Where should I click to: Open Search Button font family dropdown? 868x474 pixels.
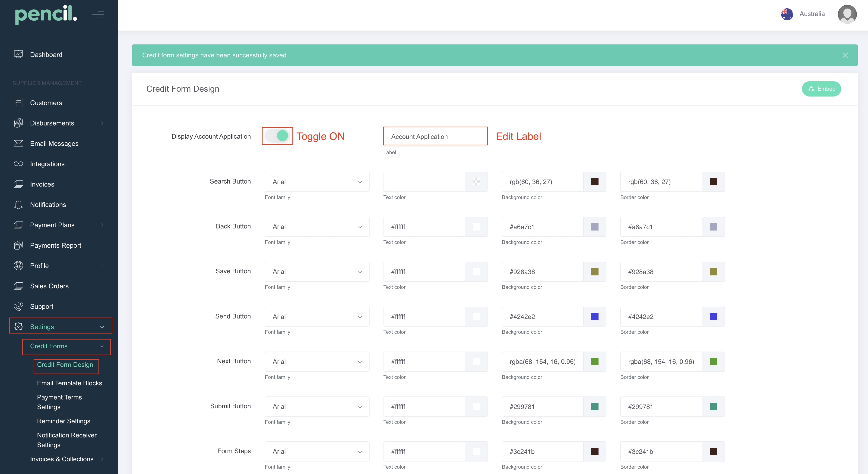[x=317, y=182]
